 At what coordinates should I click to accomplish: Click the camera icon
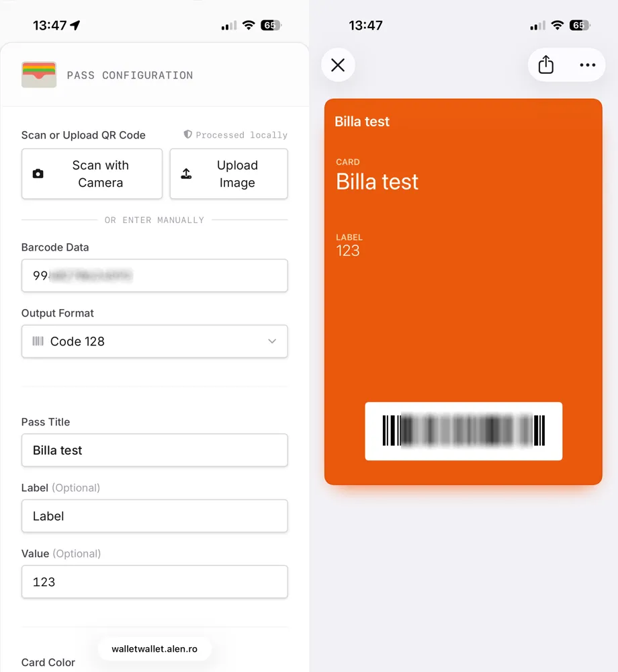tap(38, 174)
